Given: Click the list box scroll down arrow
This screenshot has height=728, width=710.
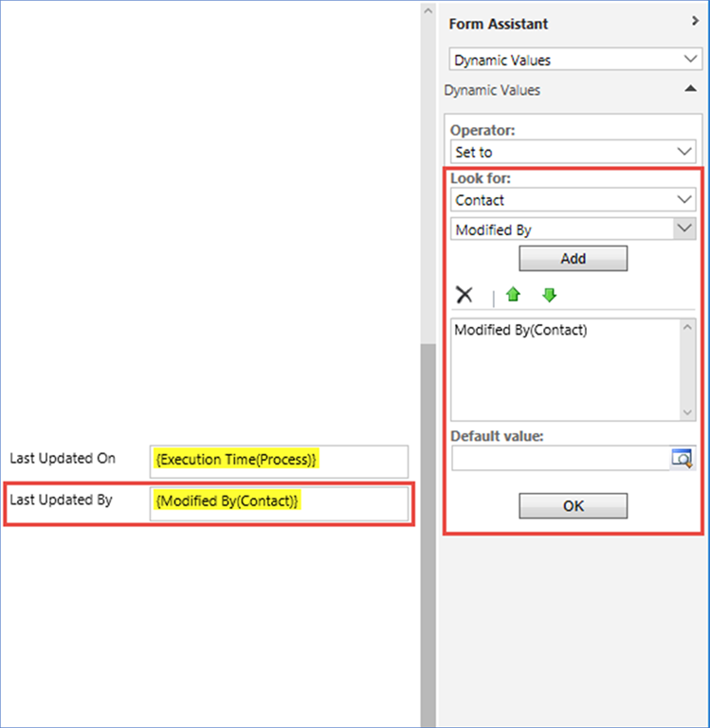Looking at the screenshot, I should (x=689, y=413).
